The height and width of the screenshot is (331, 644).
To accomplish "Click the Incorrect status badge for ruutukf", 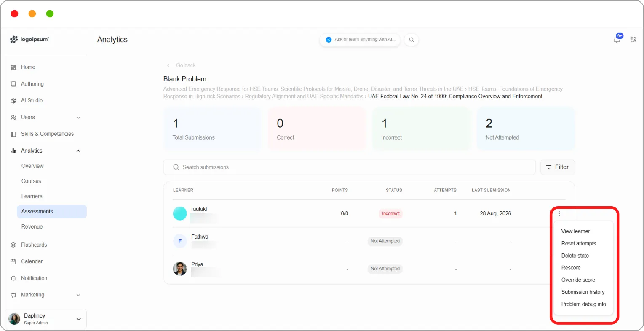I will point(391,214).
